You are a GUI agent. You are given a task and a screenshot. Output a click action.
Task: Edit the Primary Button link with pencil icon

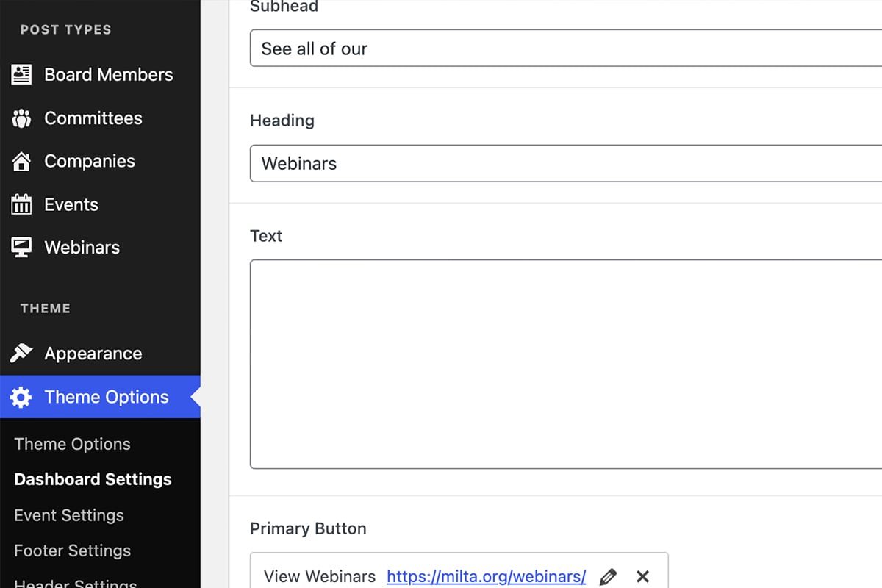coord(608,577)
